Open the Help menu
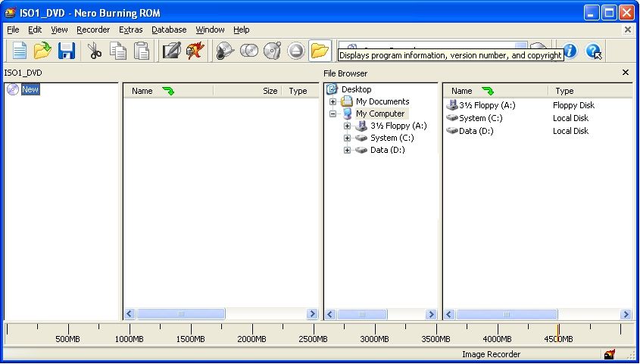 point(241,30)
